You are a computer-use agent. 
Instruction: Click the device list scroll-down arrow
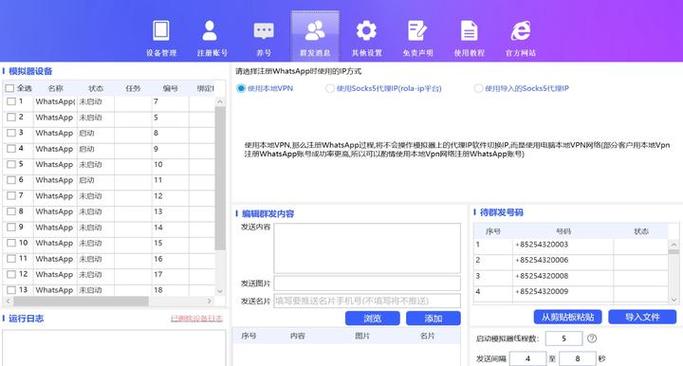(220, 291)
